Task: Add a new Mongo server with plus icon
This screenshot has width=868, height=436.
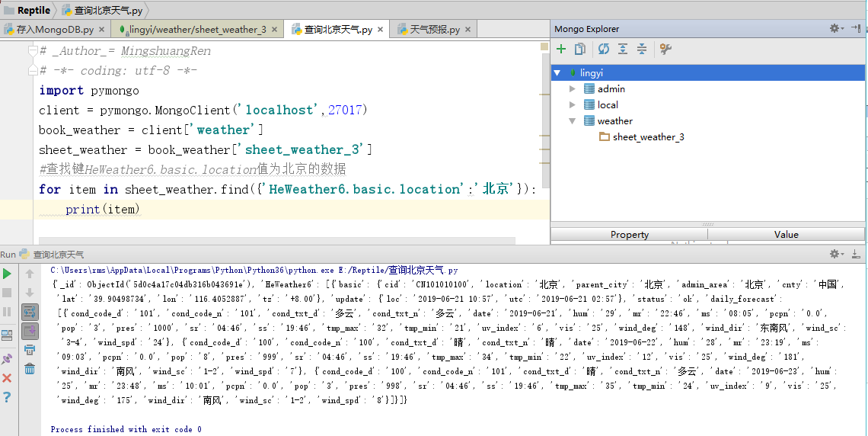Action: pos(561,50)
